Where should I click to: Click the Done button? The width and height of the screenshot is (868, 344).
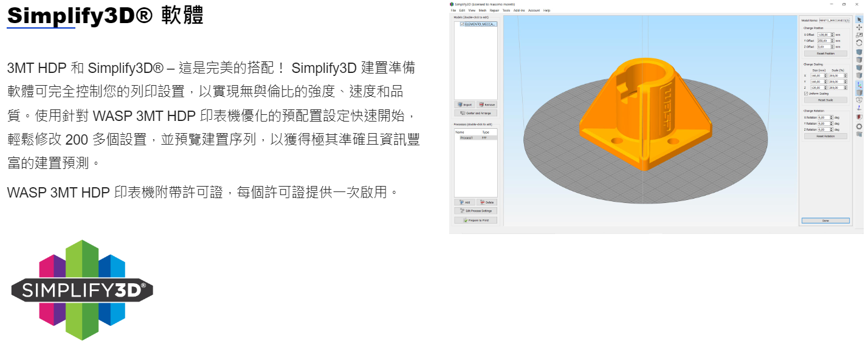coord(825,221)
